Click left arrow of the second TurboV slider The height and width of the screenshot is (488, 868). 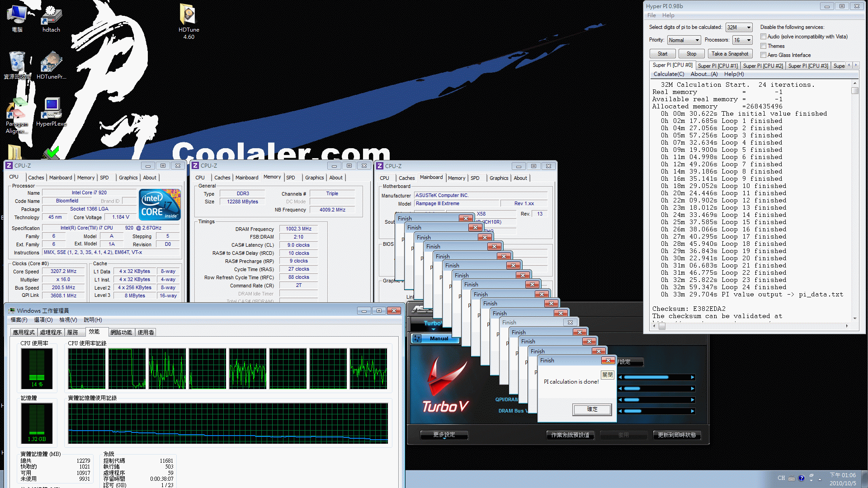point(620,389)
